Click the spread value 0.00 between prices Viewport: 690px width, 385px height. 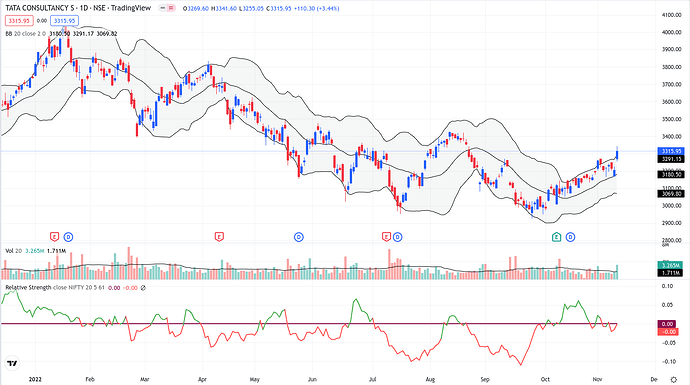pos(42,21)
